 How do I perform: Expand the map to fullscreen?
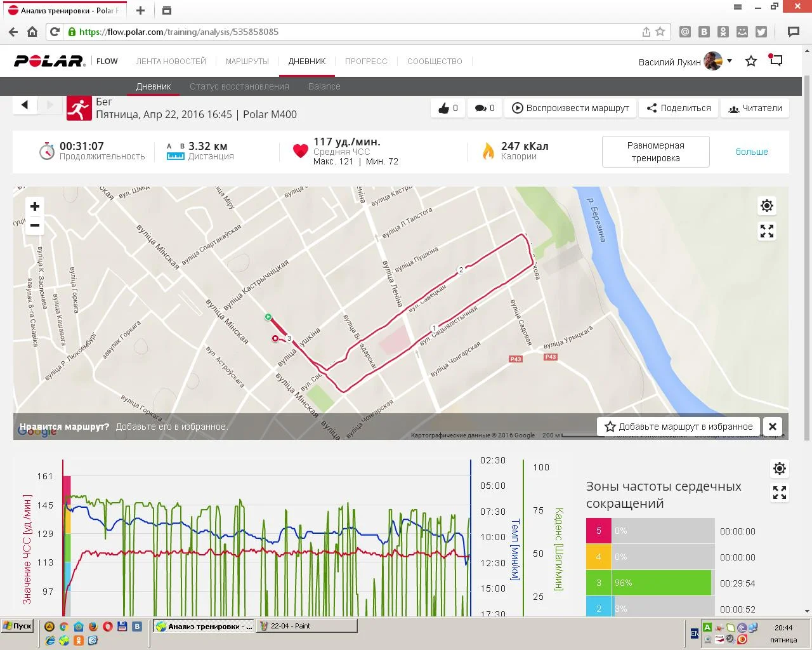click(767, 231)
